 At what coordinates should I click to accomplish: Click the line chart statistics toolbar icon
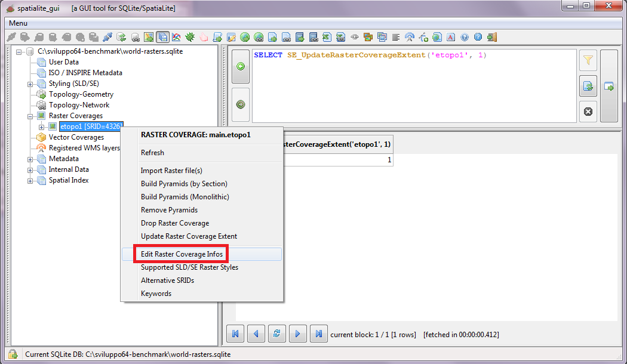[176, 37]
